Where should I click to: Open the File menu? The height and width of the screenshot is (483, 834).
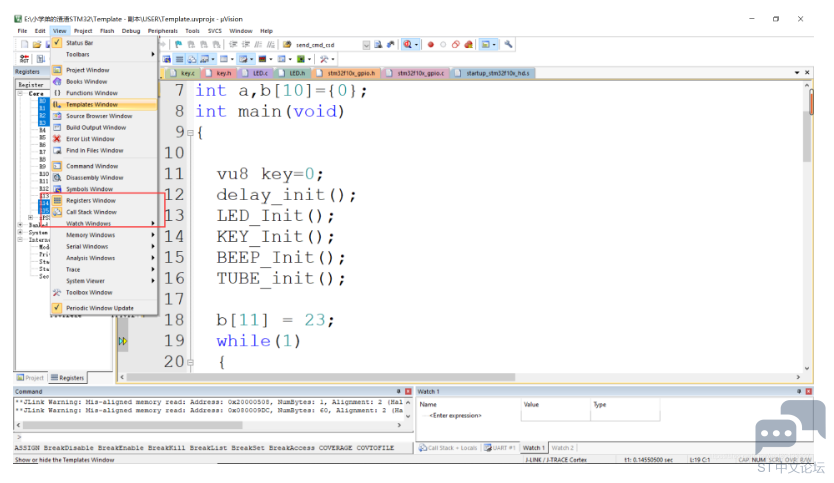pos(22,31)
